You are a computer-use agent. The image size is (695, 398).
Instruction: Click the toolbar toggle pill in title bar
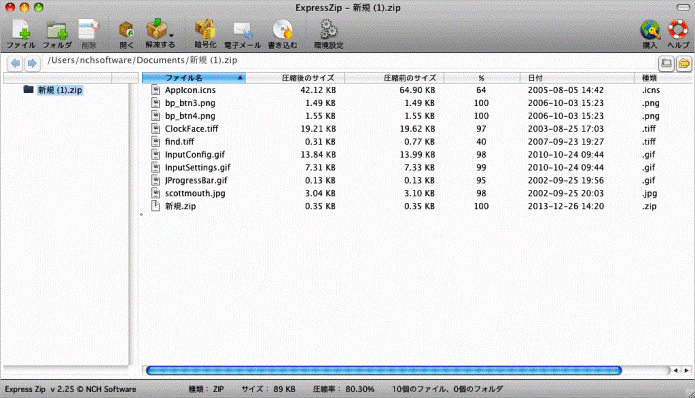coord(683,7)
